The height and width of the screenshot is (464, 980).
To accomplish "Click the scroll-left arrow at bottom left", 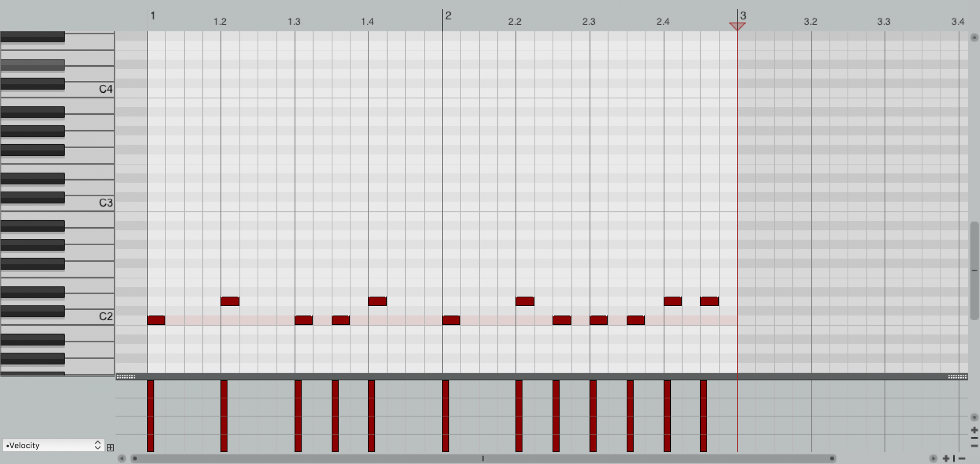I will pyautogui.click(x=121, y=458).
